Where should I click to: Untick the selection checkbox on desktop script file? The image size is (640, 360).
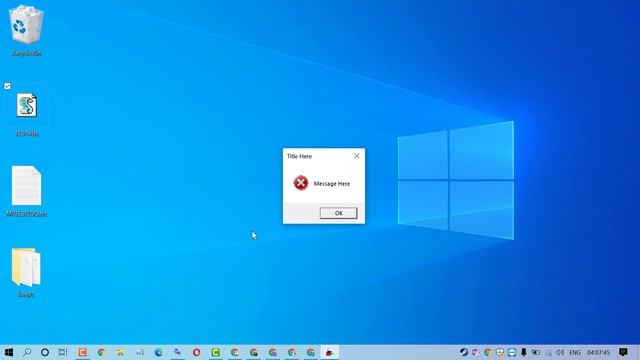pos(7,86)
